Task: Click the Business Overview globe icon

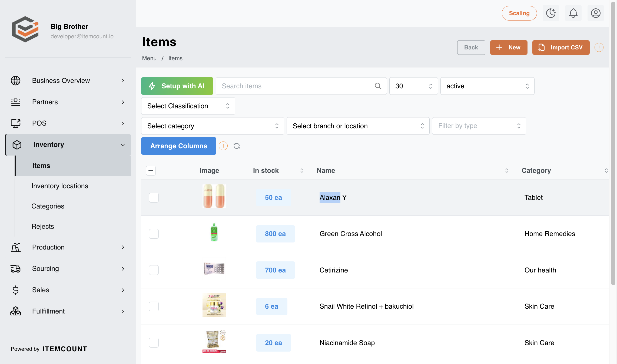Action: pos(16,80)
